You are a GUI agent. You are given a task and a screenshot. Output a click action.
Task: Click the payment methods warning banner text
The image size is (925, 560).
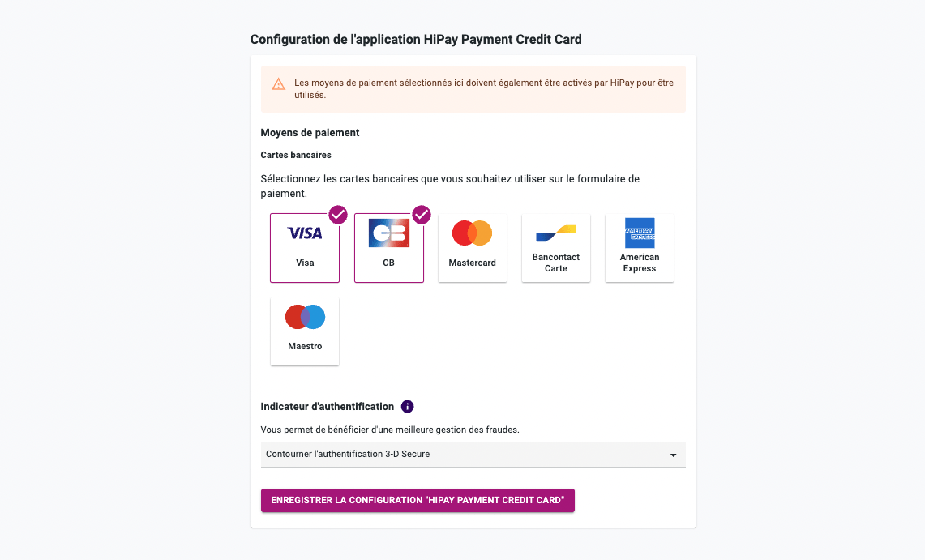point(484,89)
